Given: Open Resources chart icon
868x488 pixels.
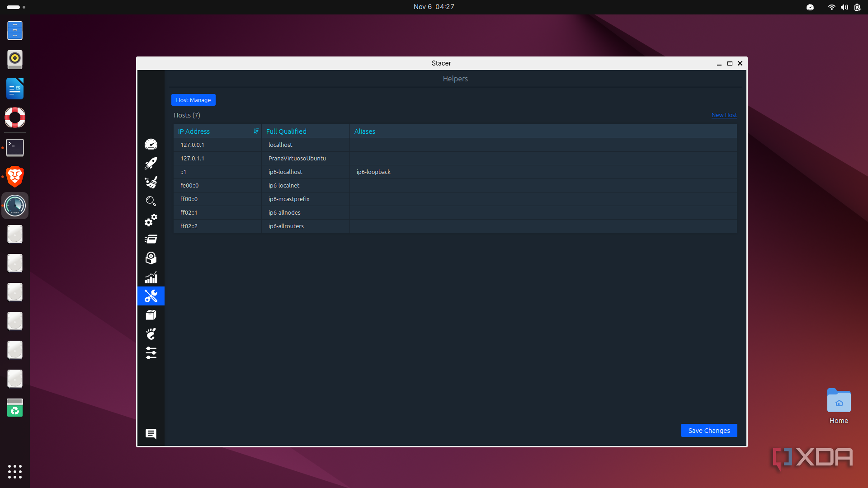Looking at the screenshot, I should click(151, 277).
